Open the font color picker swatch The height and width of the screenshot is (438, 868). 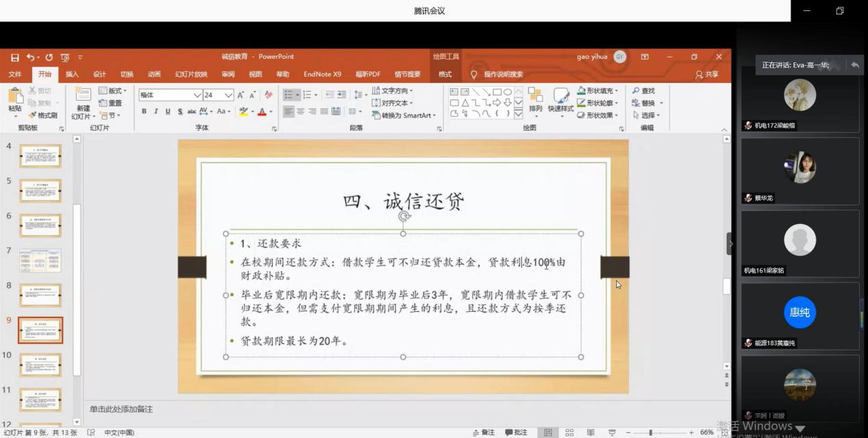(x=263, y=112)
